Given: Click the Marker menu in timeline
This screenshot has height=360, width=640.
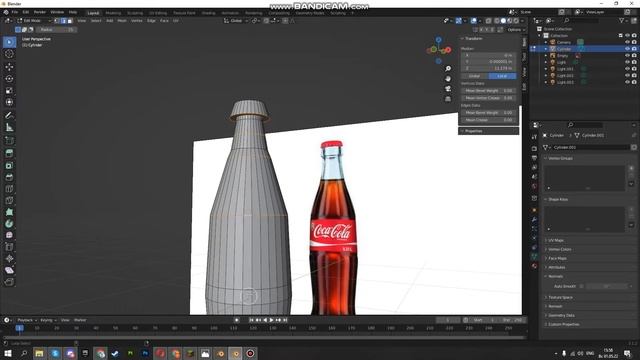Looking at the screenshot, I should [x=80, y=320].
